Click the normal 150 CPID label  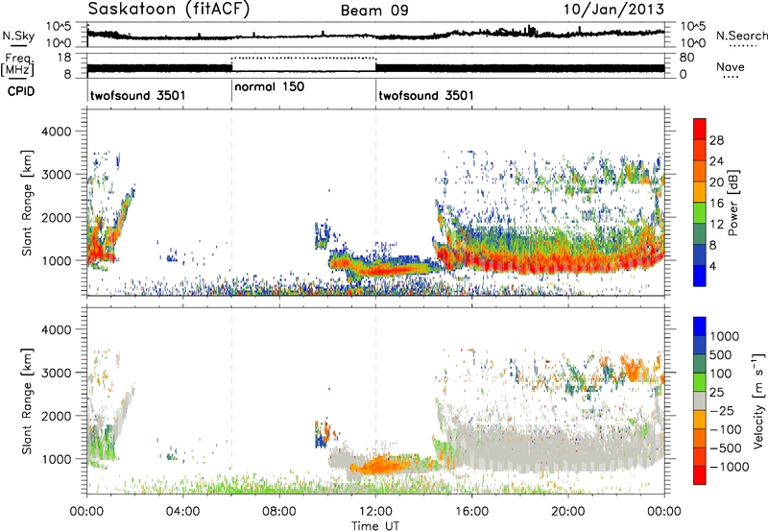[x=270, y=86]
